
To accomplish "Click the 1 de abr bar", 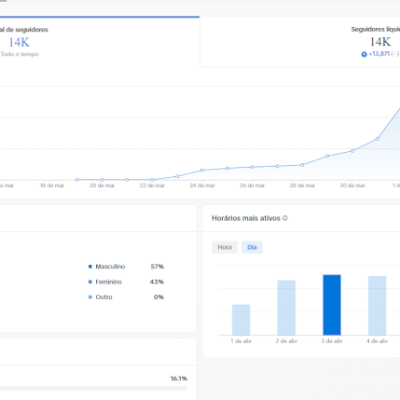I will click(x=241, y=320).
